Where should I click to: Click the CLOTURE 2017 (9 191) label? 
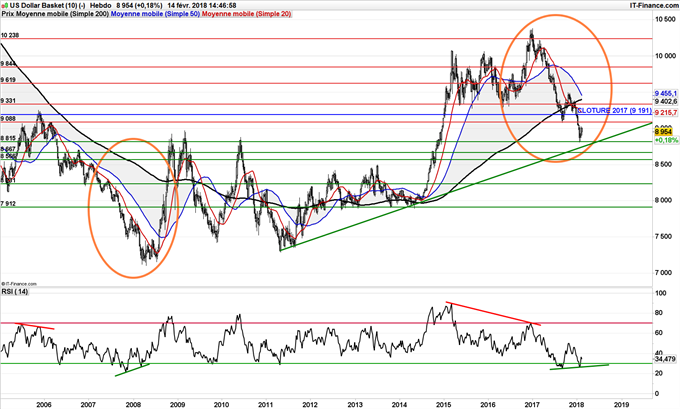[615, 111]
